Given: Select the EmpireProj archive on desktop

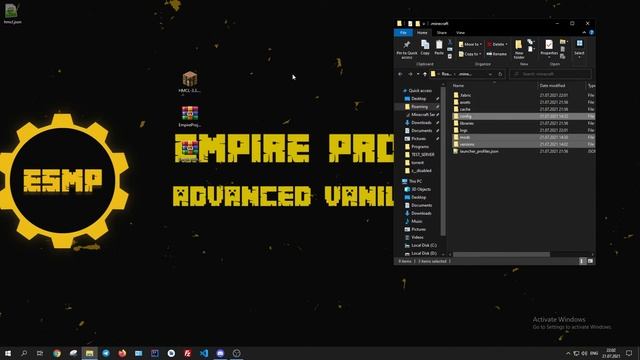Looking at the screenshot, I should click(x=190, y=116).
